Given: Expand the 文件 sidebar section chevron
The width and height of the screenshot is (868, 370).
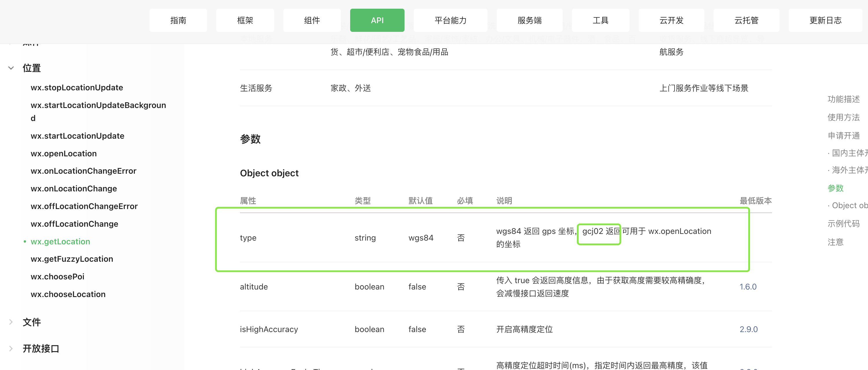Looking at the screenshot, I should (x=11, y=322).
